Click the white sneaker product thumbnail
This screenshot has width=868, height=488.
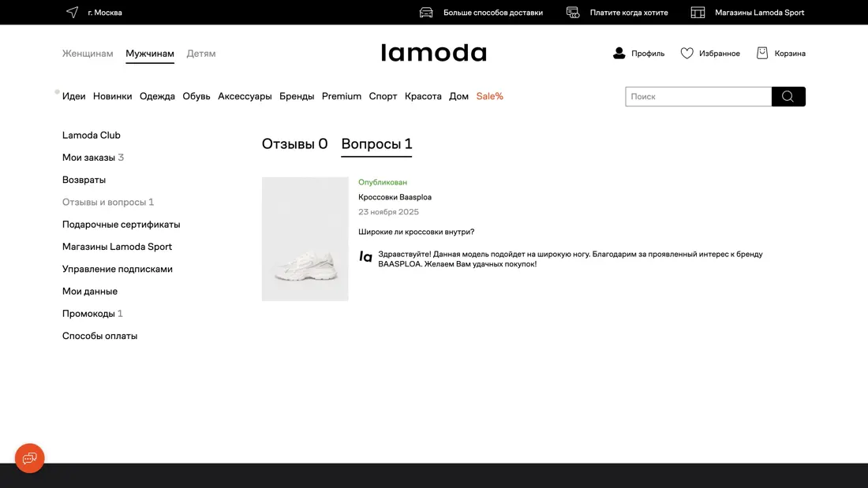point(305,239)
